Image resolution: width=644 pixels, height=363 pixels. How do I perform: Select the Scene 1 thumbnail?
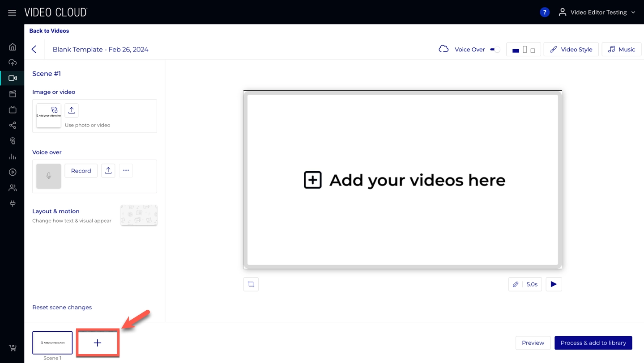pos(52,342)
